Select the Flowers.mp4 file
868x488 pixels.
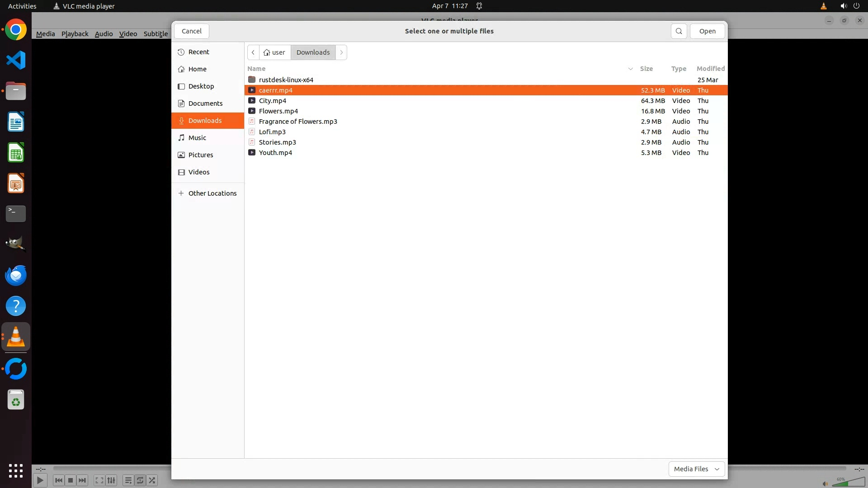278,111
